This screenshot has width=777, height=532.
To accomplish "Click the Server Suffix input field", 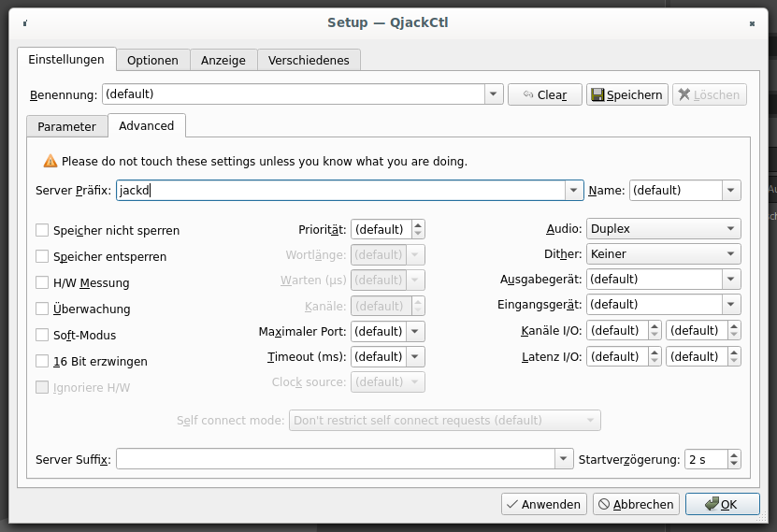I will point(335,459).
